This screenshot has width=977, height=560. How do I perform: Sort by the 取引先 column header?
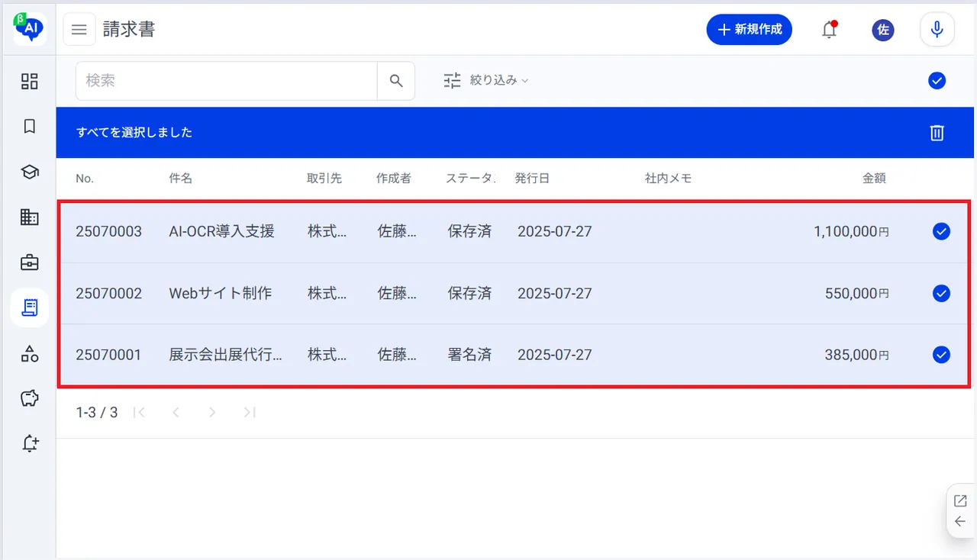click(x=324, y=179)
